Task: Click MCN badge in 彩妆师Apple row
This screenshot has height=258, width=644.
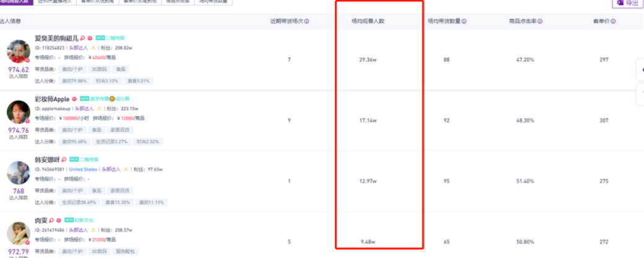Action: click(85, 98)
